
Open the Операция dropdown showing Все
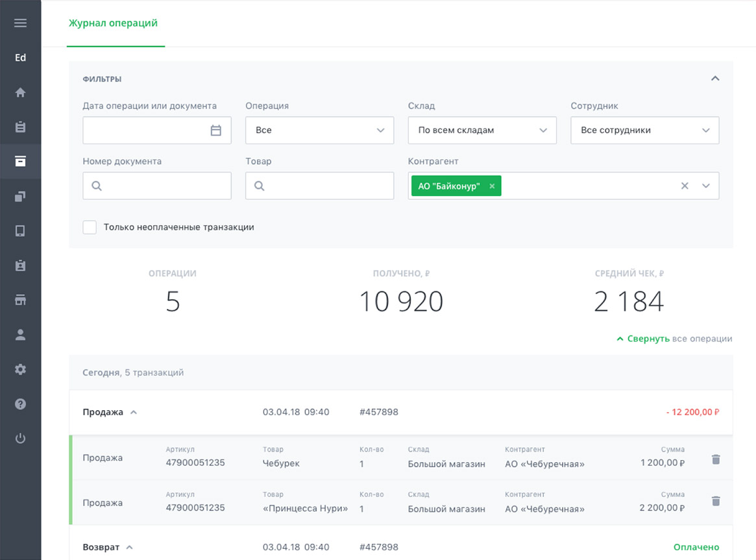319,130
